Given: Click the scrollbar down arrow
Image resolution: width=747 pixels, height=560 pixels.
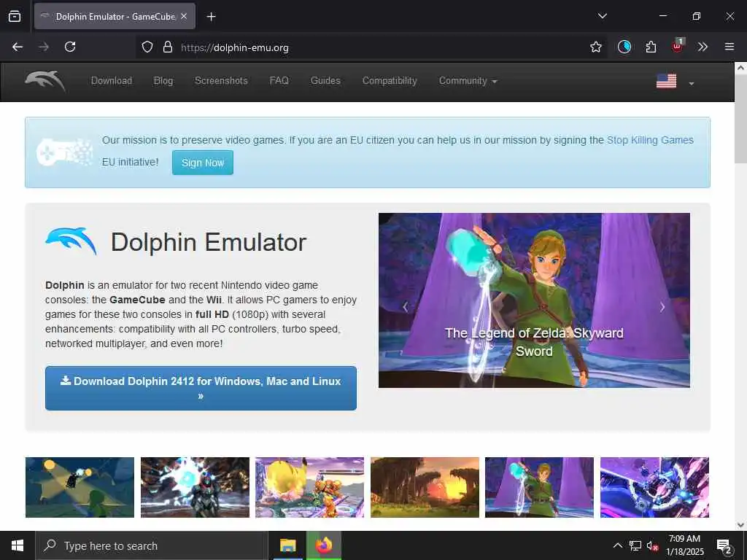Looking at the screenshot, I should 740,525.
